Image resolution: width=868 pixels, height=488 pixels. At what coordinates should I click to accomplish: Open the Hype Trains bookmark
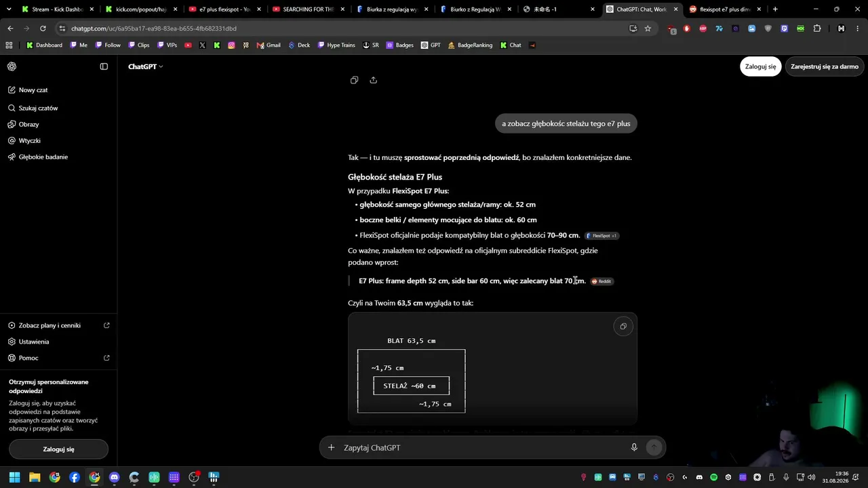coord(336,45)
